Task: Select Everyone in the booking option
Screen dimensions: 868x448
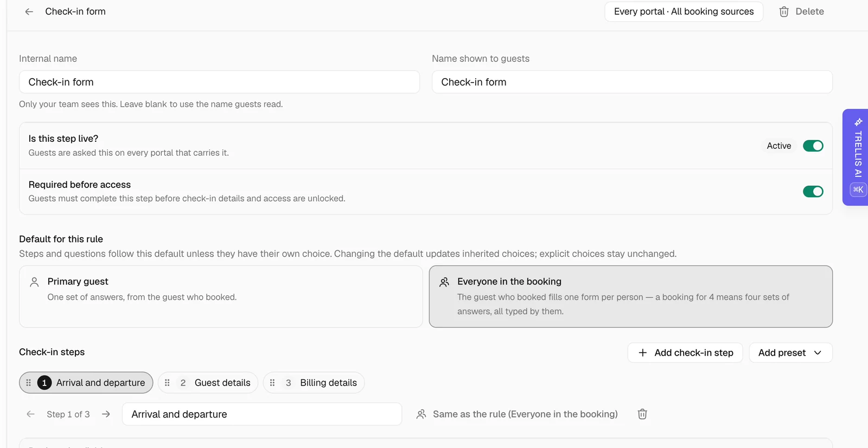Action: tap(631, 296)
